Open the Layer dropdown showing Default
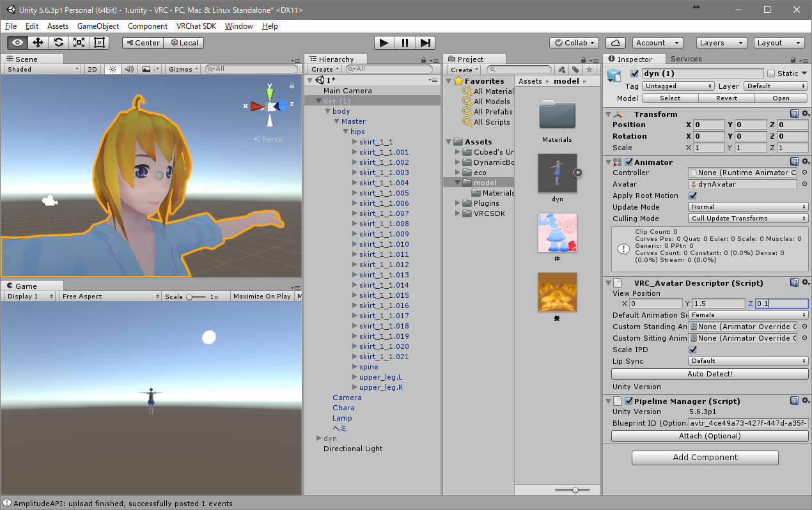812x510 pixels. [776, 86]
